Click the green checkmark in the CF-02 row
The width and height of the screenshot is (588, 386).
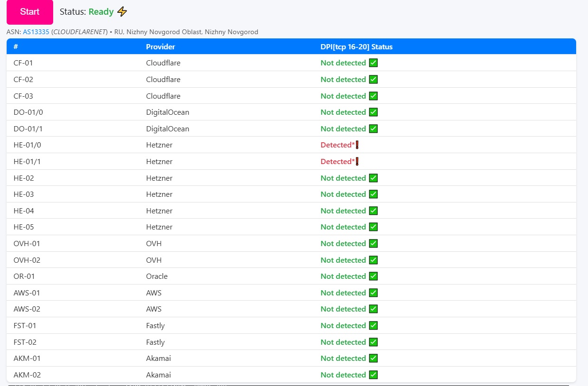373,79
